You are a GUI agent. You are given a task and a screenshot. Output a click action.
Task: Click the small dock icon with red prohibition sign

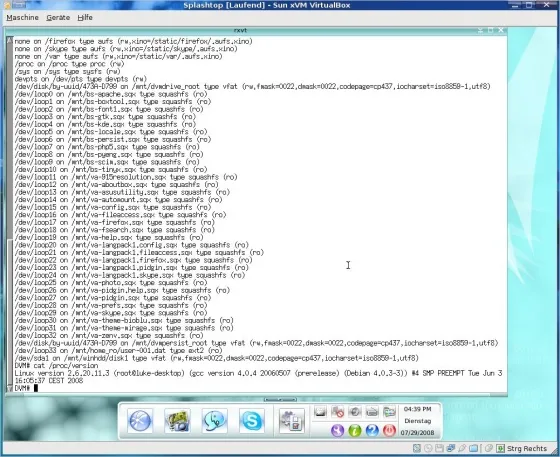[337, 412]
